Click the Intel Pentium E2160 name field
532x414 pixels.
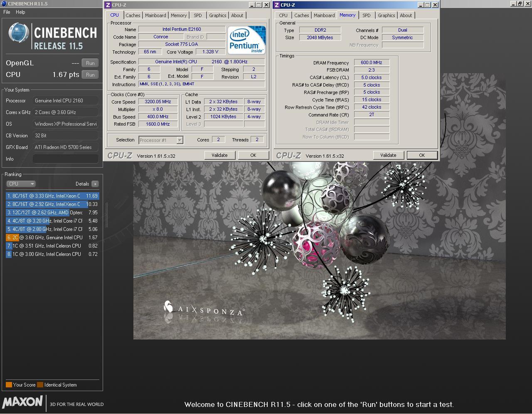[x=182, y=30]
